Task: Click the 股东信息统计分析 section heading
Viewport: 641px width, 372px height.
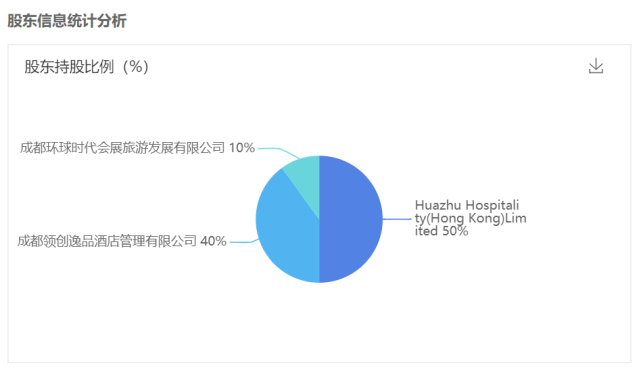Action: tap(67, 20)
